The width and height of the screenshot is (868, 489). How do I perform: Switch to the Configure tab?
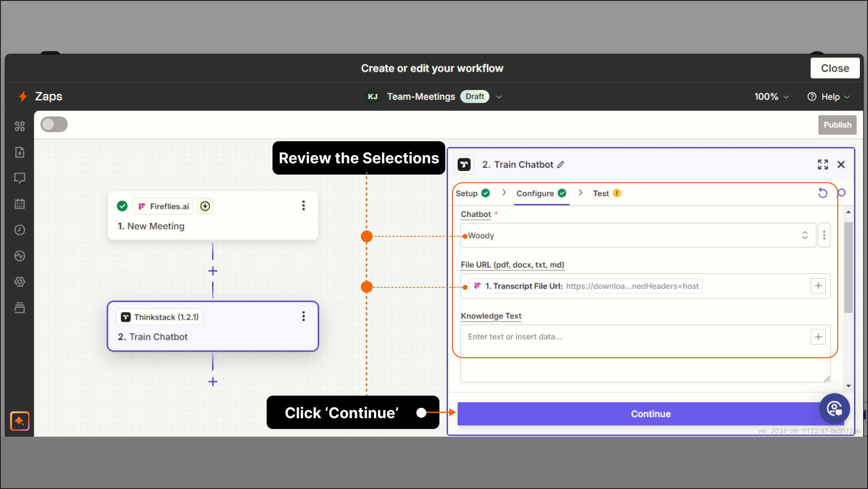click(x=541, y=193)
